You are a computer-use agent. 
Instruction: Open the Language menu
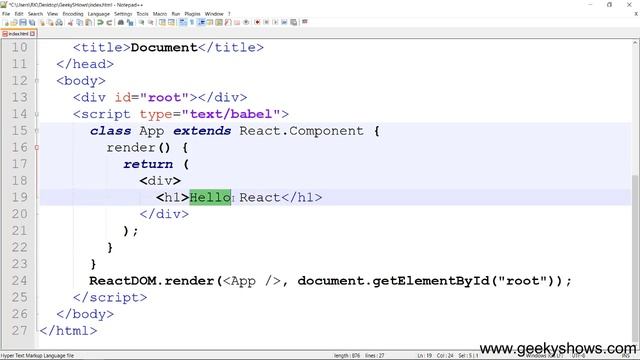point(99,14)
